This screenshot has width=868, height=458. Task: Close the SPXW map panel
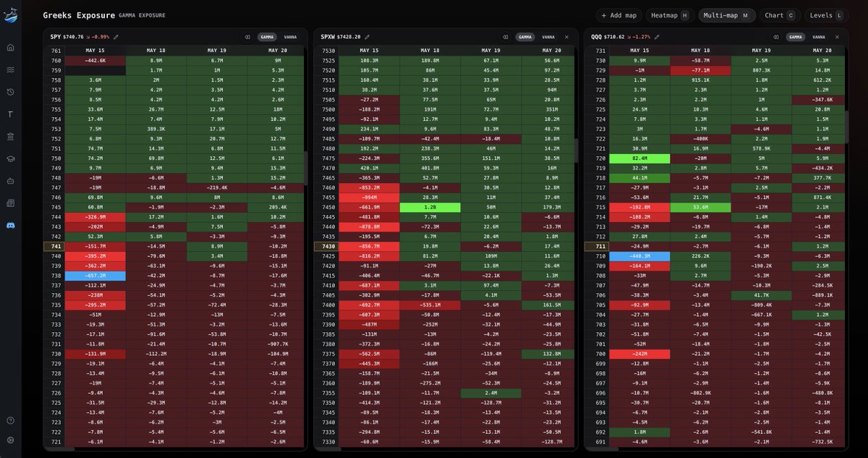point(566,37)
